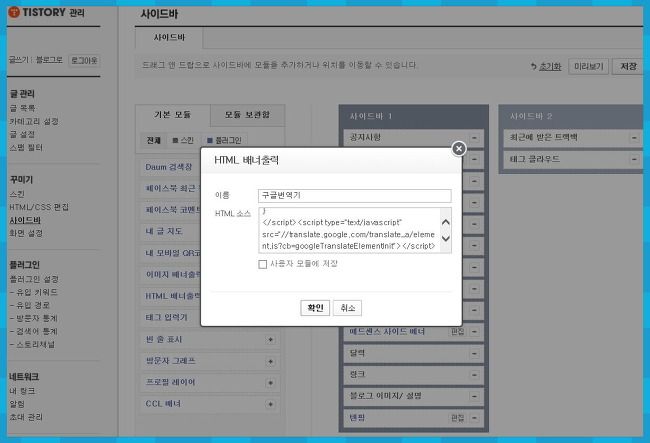Viewport: 650px width, 443px height.
Task: Click the 로그아웃 button
Action: 84,61
